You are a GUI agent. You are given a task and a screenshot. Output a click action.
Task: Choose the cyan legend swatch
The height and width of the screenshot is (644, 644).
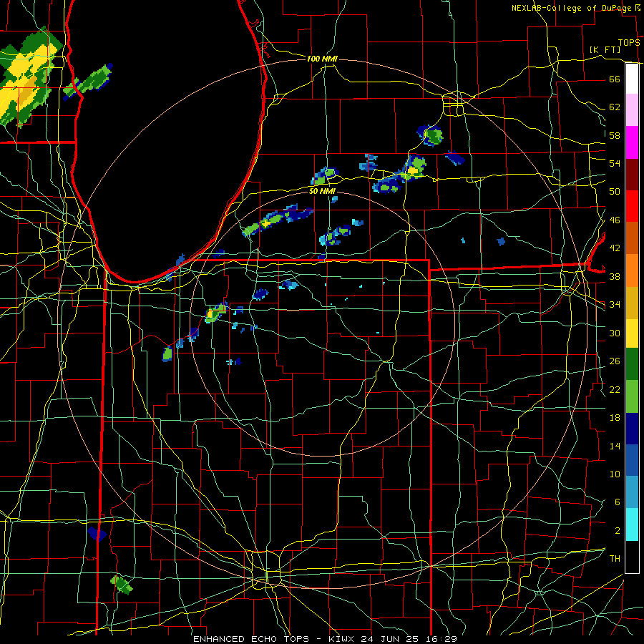point(632,525)
